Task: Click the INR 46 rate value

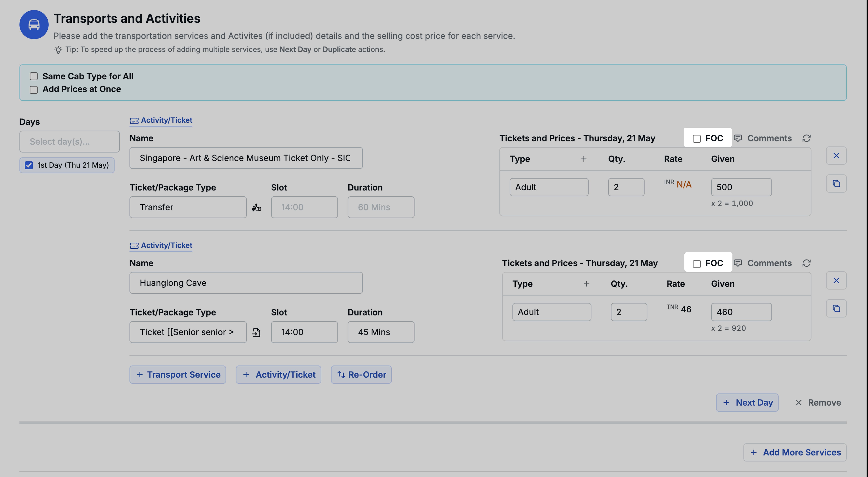Action: pos(679,309)
